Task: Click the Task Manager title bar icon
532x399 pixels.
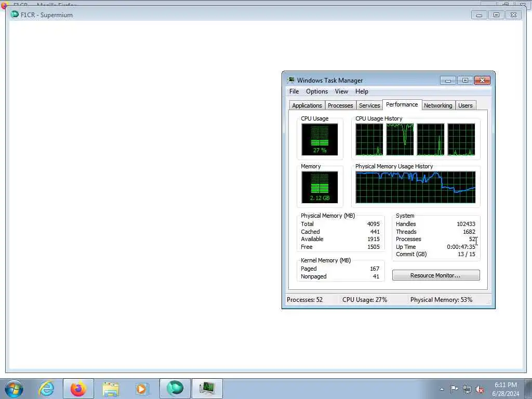Action: pos(291,80)
